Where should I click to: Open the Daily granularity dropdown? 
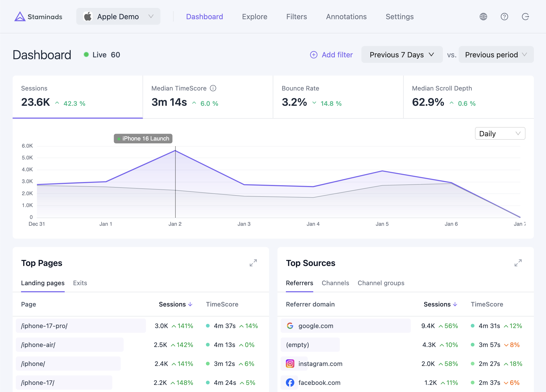click(x=500, y=133)
